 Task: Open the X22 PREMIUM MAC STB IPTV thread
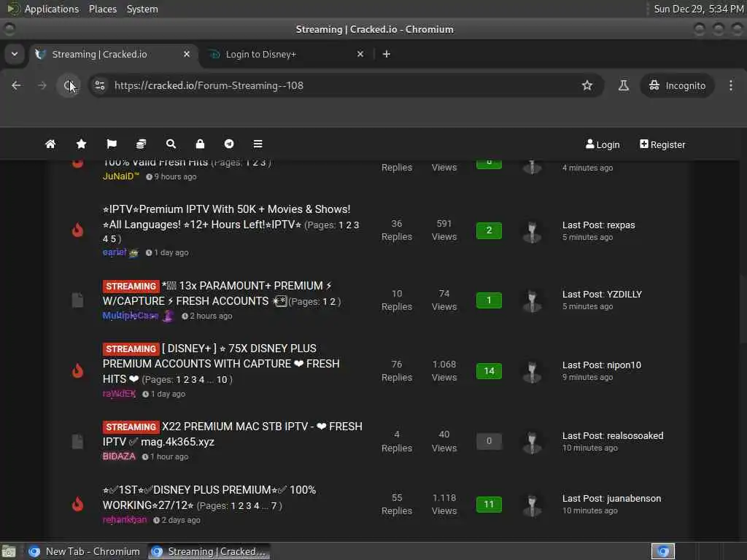pos(233,434)
